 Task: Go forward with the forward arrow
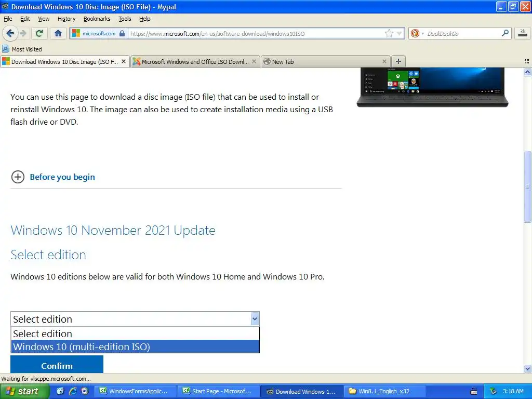23,33
